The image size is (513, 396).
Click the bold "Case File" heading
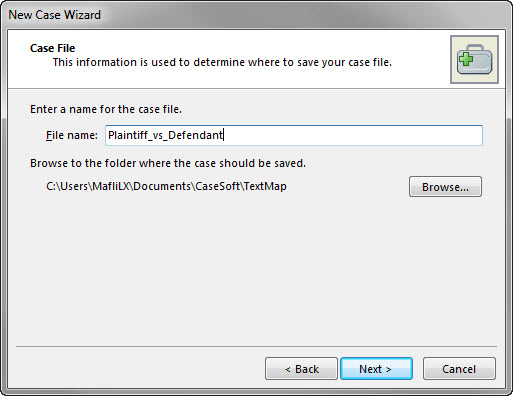[52, 48]
